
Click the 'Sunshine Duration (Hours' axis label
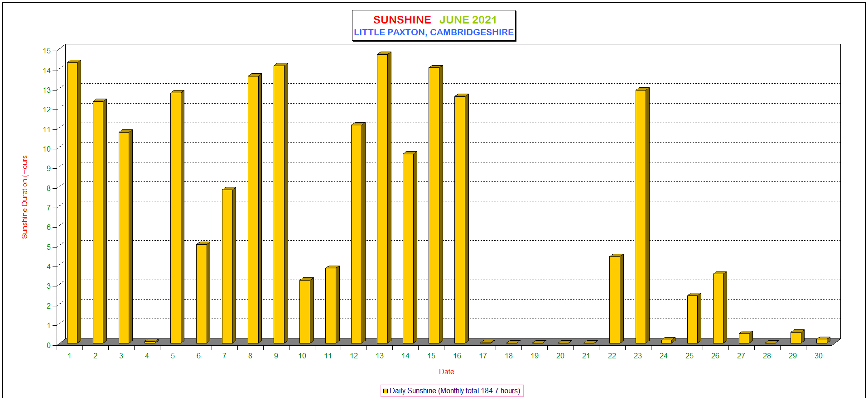click(x=25, y=197)
